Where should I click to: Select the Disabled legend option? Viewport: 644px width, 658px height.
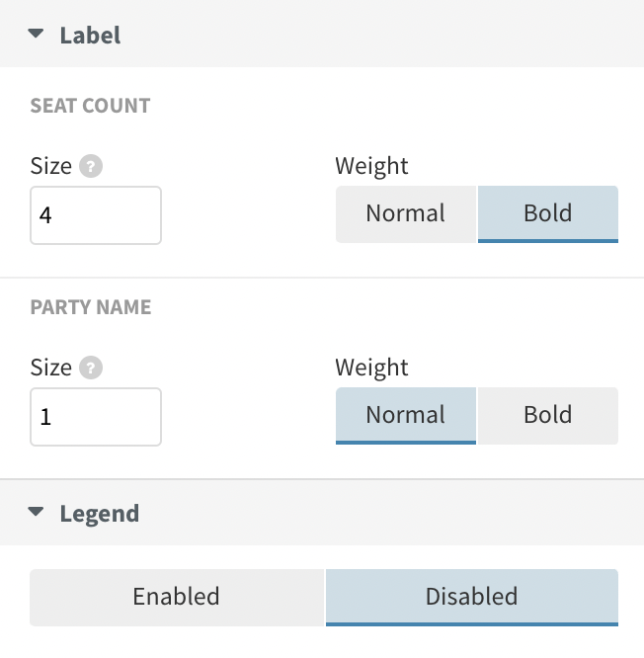tap(472, 597)
